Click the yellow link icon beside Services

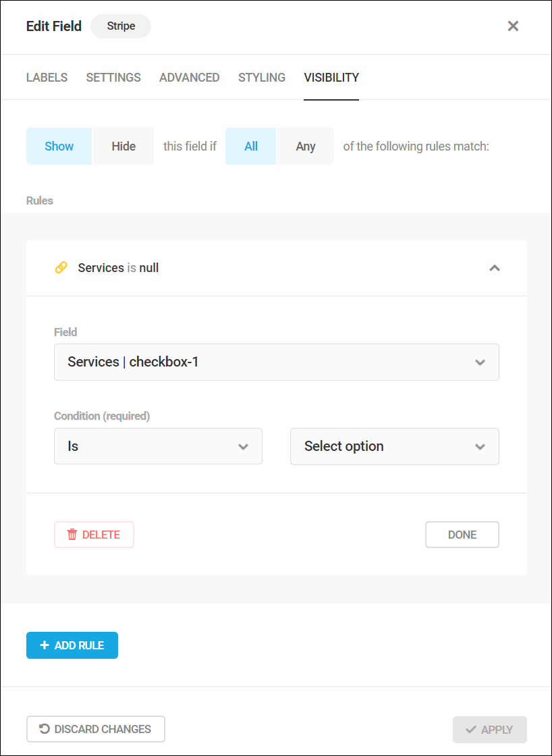coord(61,267)
